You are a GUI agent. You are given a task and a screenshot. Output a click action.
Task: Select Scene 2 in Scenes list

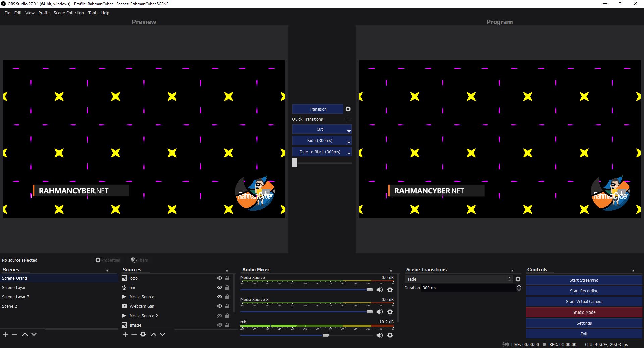click(59, 306)
